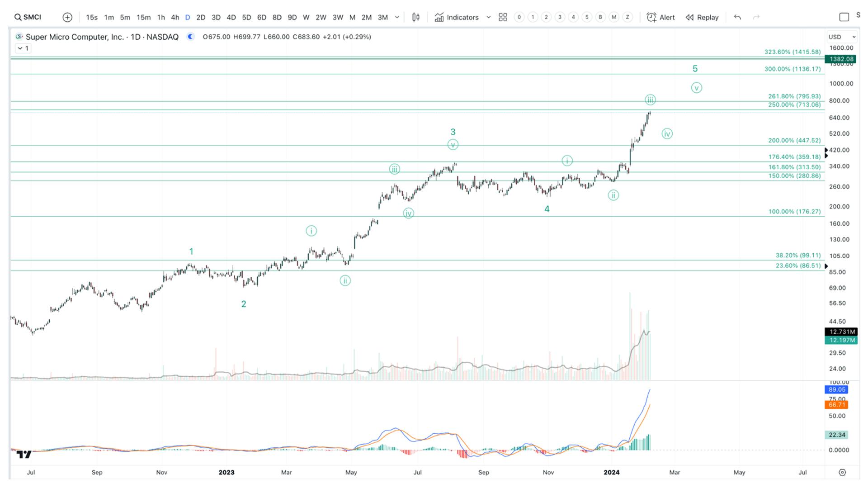The height and width of the screenshot is (493, 868).
Task: Open indicator templates grid icon
Action: (x=503, y=17)
